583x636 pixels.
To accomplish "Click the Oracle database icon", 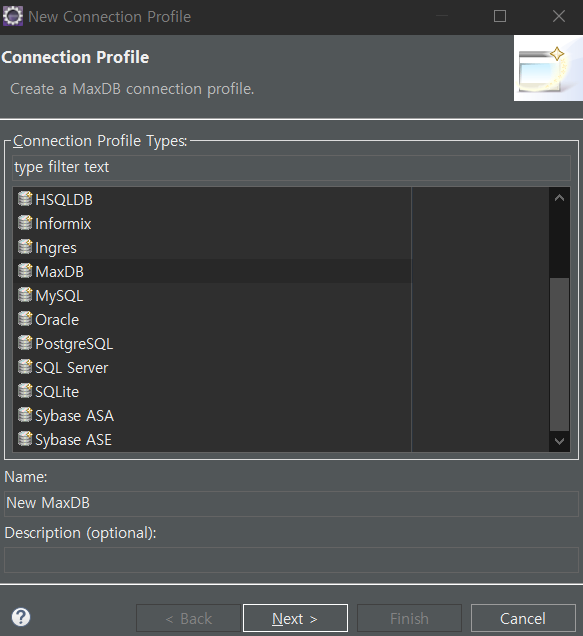I will (25, 319).
